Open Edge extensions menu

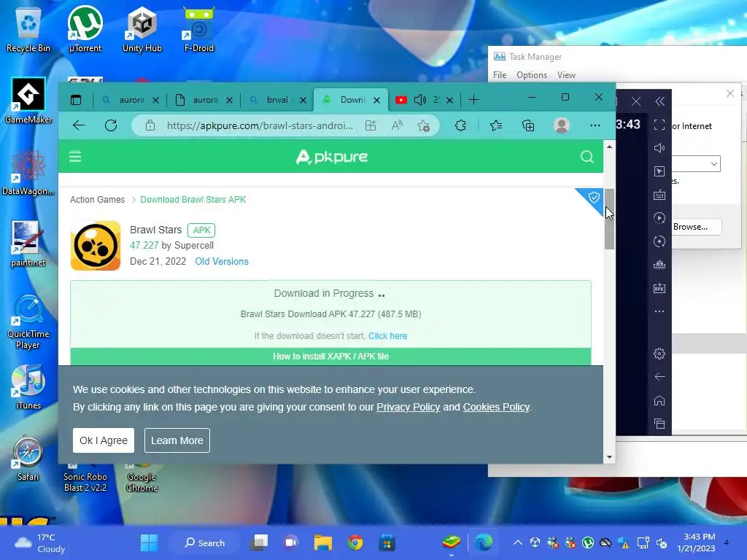click(x=460, y=125)
